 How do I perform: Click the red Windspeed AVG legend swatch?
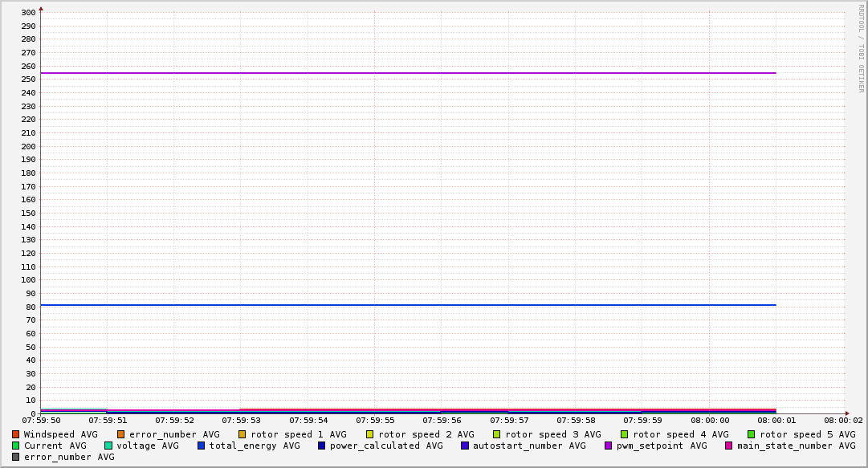click(16, 434)
